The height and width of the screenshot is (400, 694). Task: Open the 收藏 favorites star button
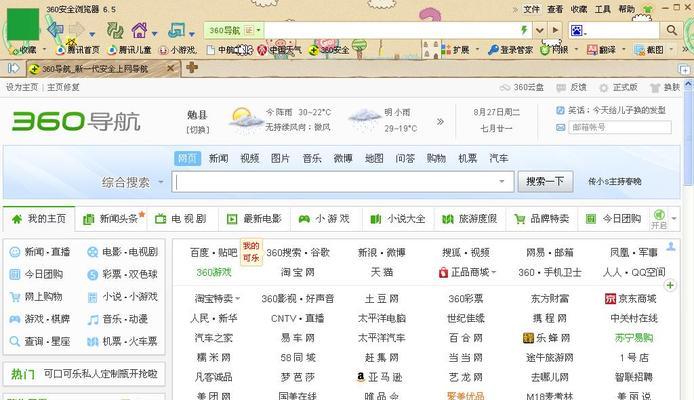coord(23,50)
